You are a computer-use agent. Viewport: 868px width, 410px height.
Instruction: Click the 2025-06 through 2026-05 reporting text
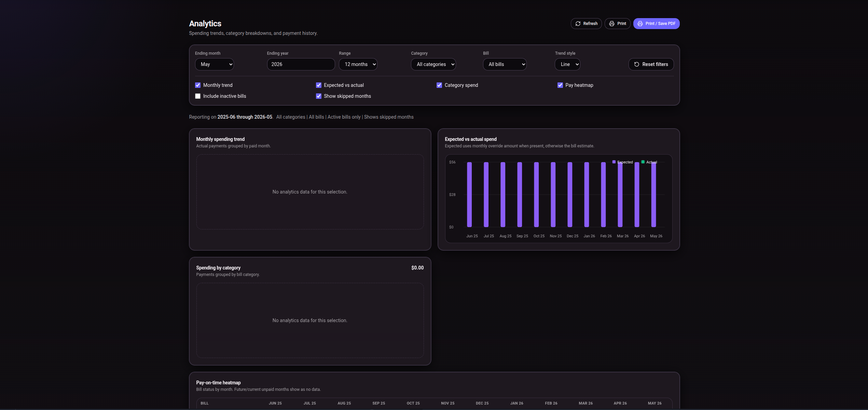pyautogui.click(x=245, y=117)
